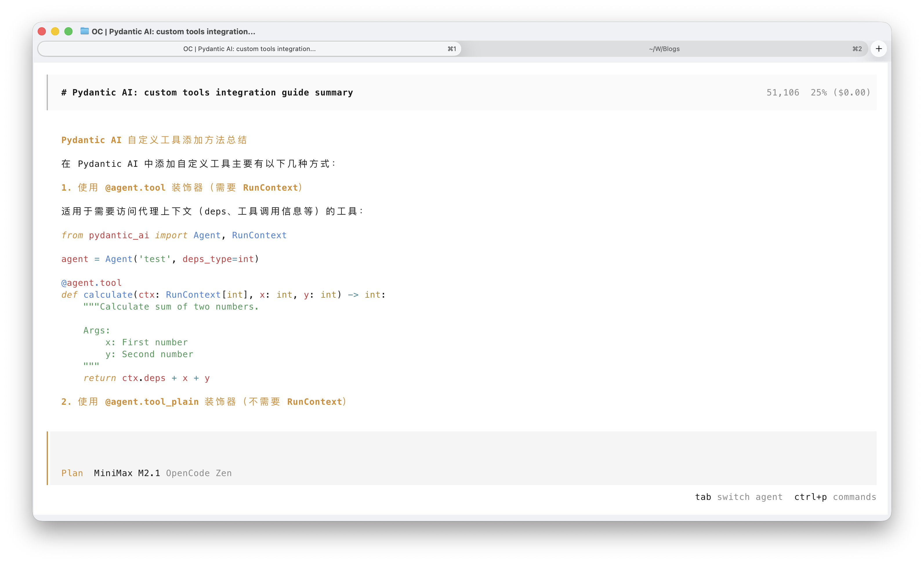Click the window title text in title bar

(173, 32)
